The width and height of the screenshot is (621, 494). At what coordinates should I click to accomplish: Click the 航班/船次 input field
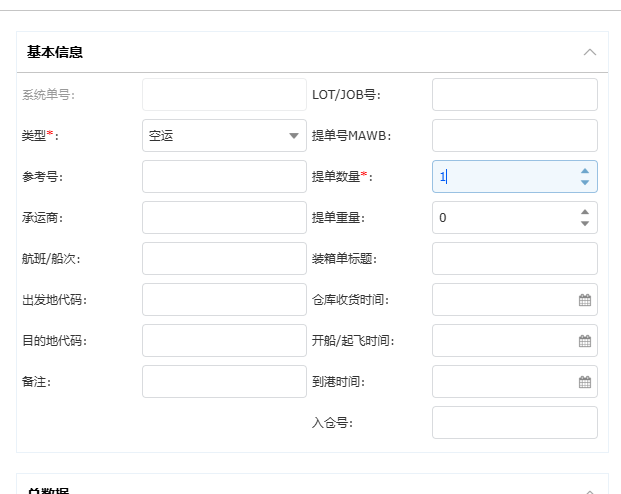tap(224, 259)
